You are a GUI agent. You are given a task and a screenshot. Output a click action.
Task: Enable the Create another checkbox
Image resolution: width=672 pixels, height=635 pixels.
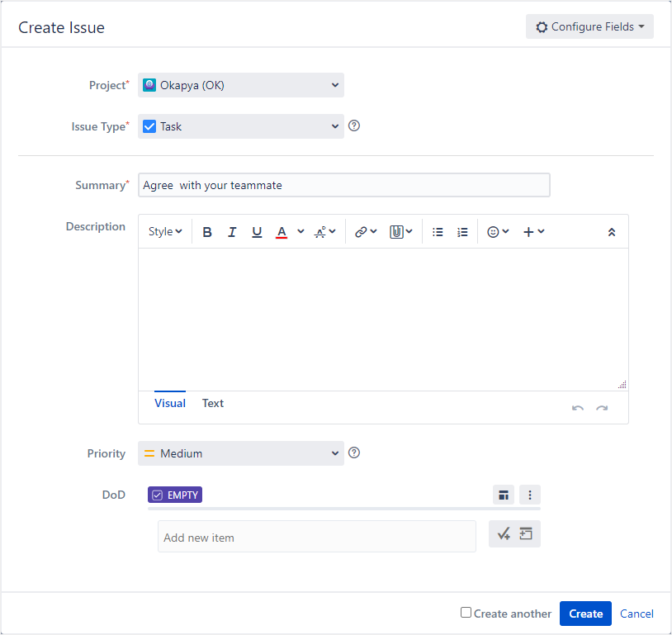tap(466, 613)
